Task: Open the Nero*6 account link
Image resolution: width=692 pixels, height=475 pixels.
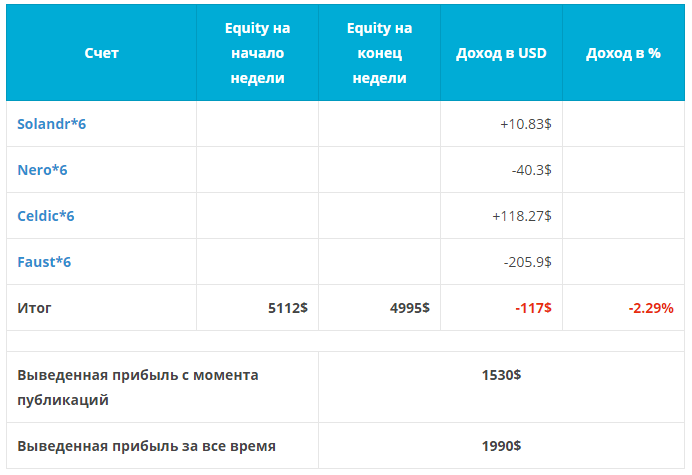Action: (42, 169)
